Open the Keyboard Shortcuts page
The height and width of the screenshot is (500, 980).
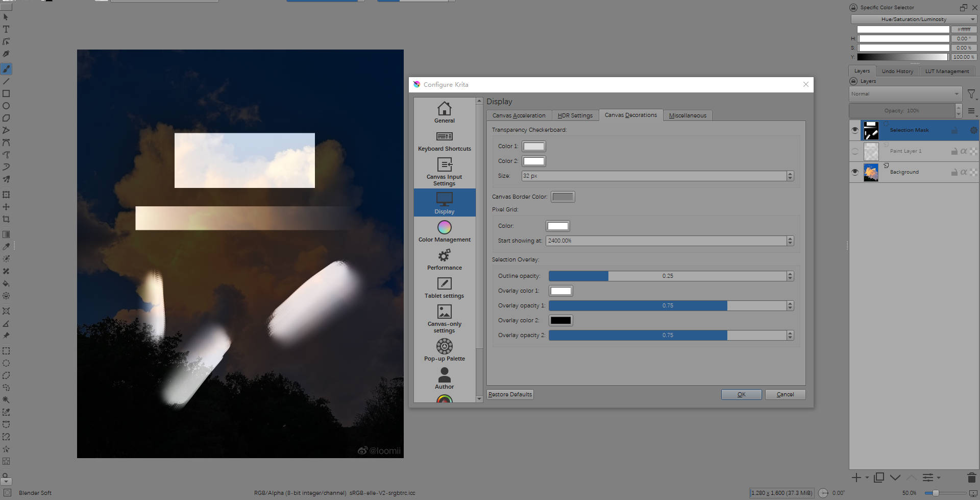point(444,141)
